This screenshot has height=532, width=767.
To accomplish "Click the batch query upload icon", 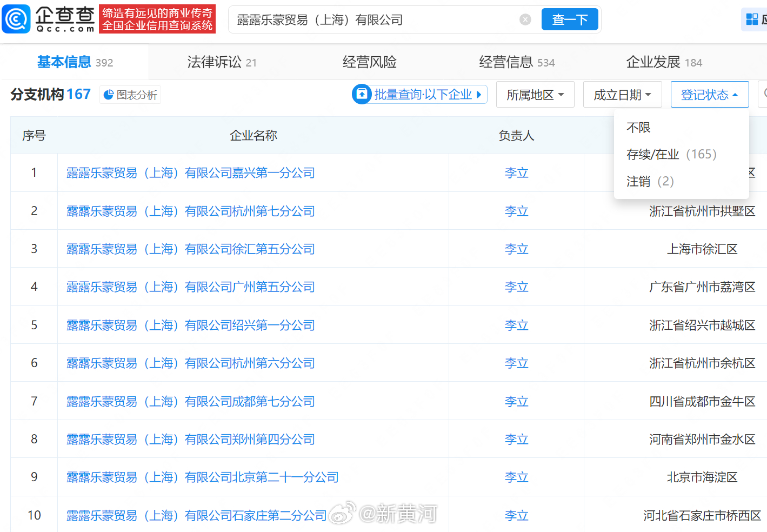I will point(362,94).
